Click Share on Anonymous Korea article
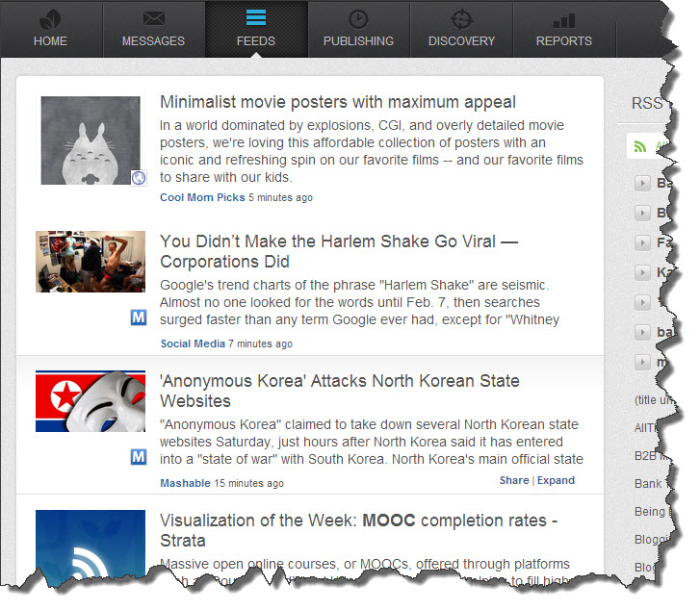The image size is (700, 610). pyautogui.click(x=514, y=480)
